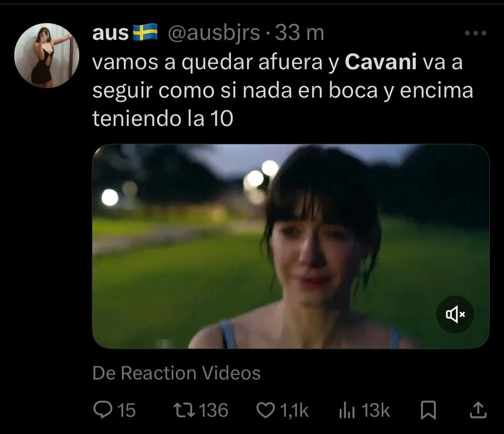504x434 pixels.
Task: Click the 13k views count
Action: [x=375, y=410]
